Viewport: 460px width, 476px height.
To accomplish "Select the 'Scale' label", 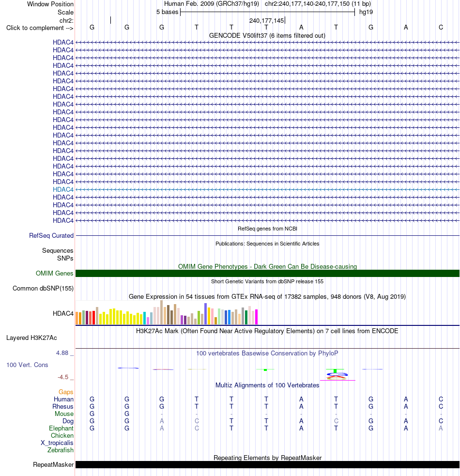I will click(65, 13).
